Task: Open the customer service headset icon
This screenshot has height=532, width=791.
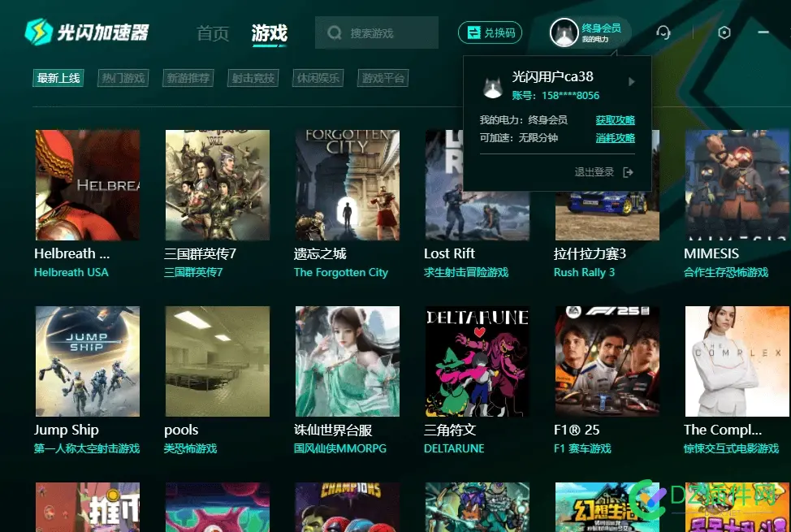Action: (x=663, y=32)
